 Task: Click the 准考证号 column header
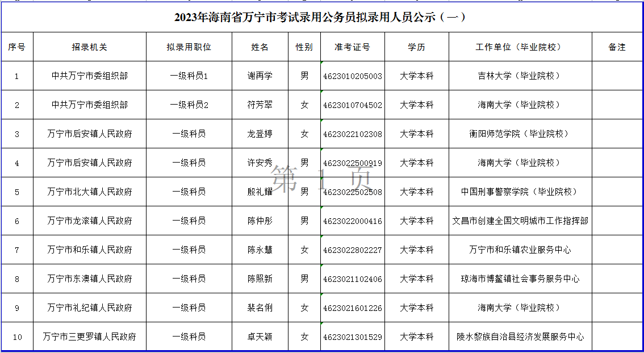(353, 47)
